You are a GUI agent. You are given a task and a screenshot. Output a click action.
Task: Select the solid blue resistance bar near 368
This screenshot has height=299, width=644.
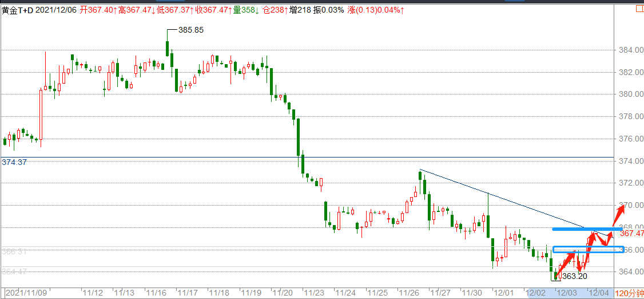(x=586, y=229)
